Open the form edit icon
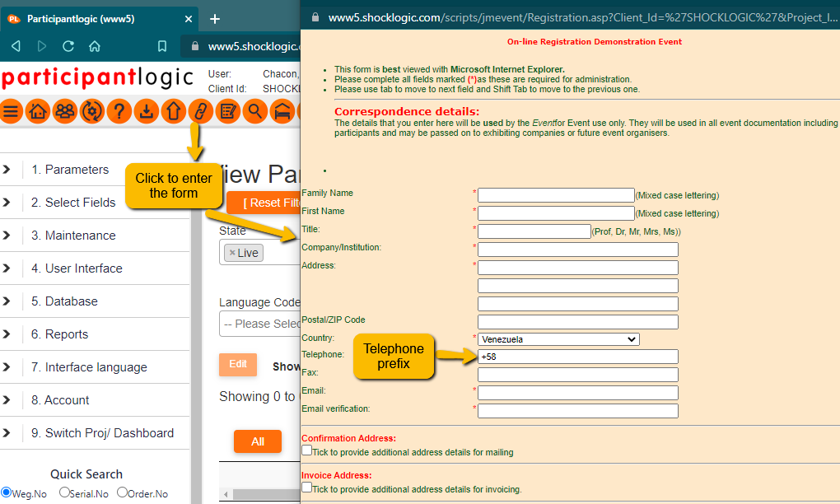 pos(228,111)
